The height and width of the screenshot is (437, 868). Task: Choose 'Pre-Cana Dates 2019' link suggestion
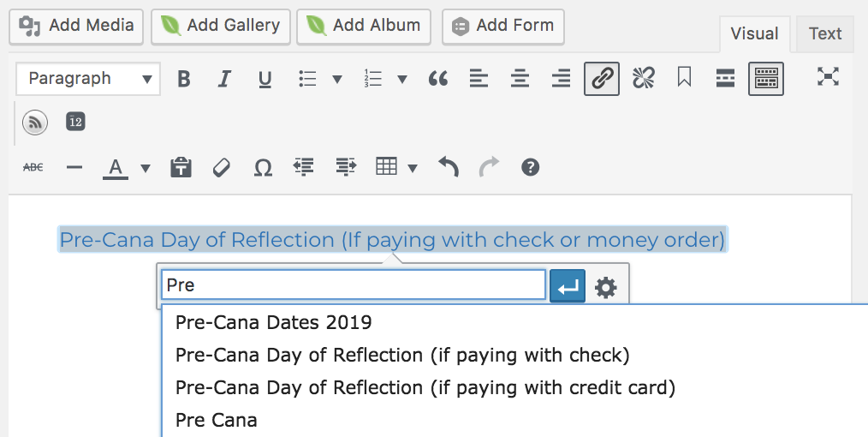(x=274, y=323)
